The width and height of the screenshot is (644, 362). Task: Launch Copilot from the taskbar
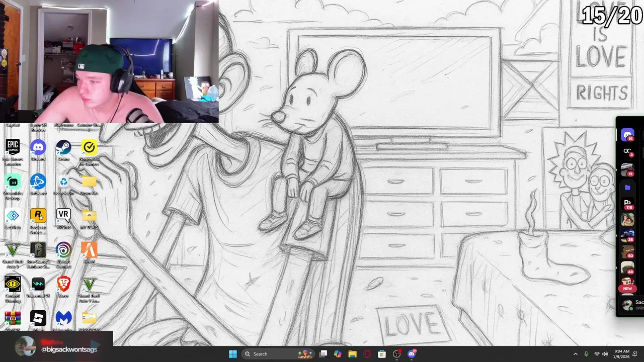pyautogui.click(x=338, y=354)
